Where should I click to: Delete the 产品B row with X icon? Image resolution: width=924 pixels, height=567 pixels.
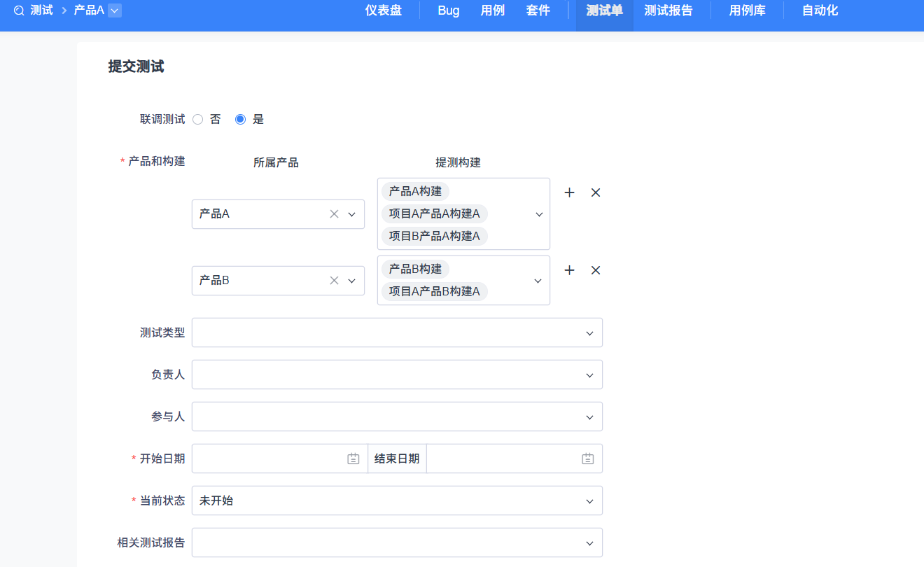pyautogui.click(x=596, y=270)
